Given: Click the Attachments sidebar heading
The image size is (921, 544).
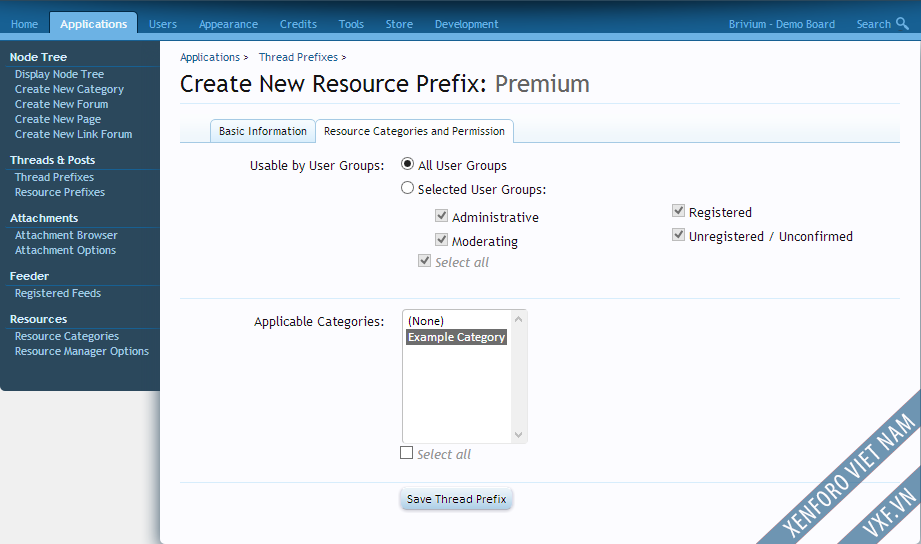Looking at the screenshot, I should pos(44,218).
